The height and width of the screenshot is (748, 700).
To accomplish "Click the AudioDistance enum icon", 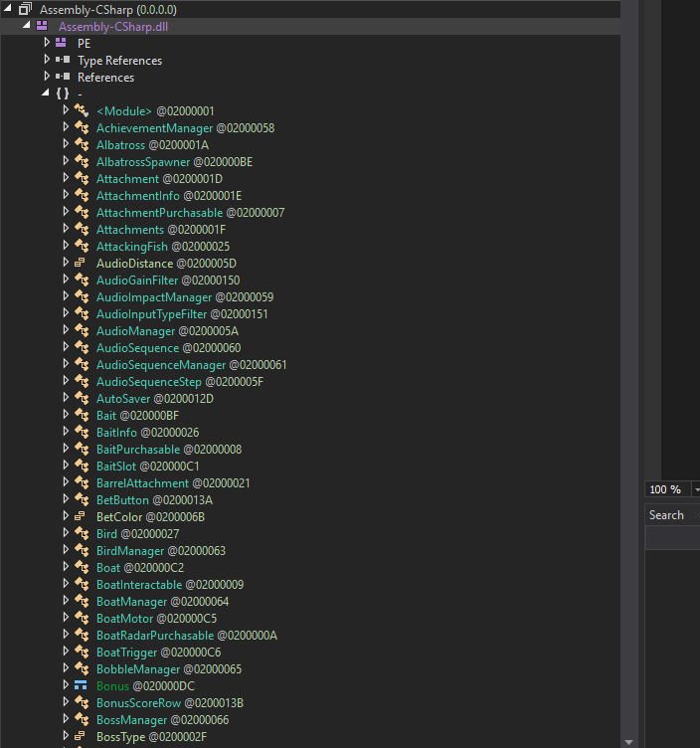I will pyautogui.click(x=81, y=263).
